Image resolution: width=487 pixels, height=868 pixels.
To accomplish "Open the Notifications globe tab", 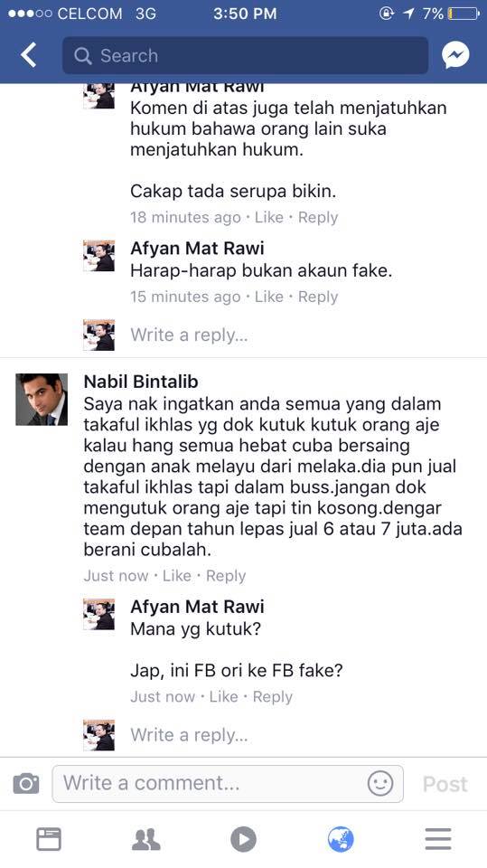I will pos(341,839).
